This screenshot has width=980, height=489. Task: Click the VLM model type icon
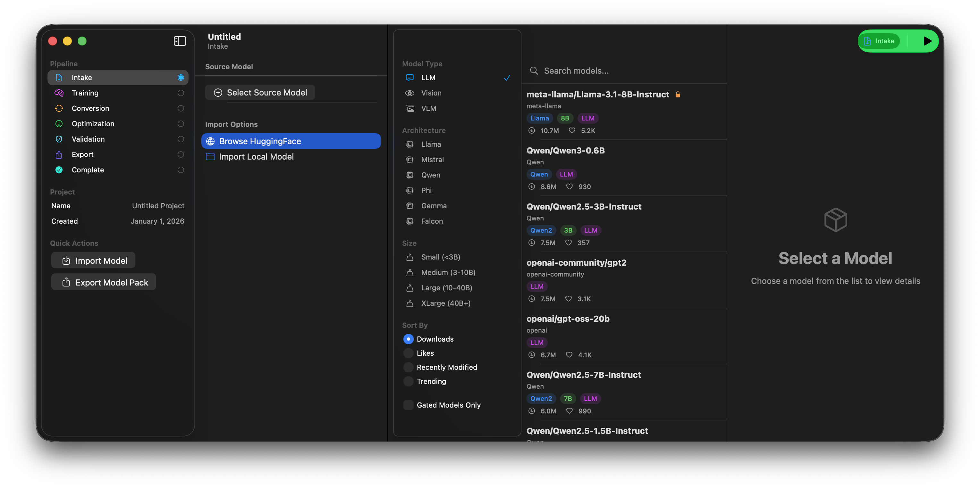pos(410,108)
